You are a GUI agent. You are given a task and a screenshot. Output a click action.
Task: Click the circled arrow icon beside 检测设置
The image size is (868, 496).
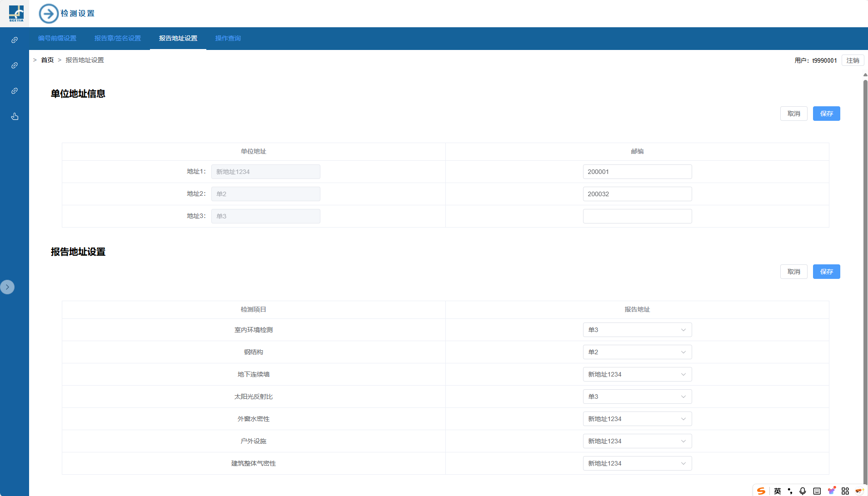(48, 14)
